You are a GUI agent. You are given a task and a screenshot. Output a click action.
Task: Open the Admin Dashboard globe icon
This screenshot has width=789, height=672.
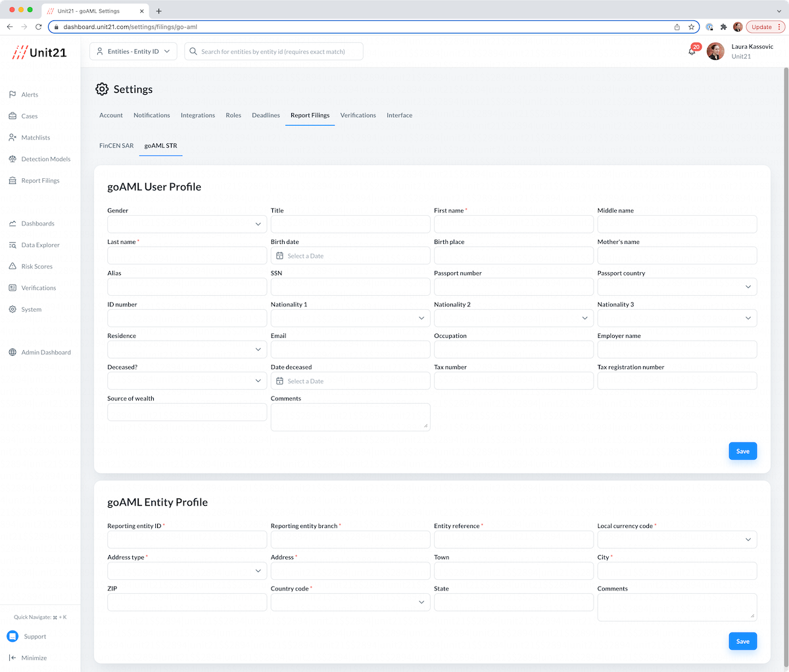coord(12,352)
